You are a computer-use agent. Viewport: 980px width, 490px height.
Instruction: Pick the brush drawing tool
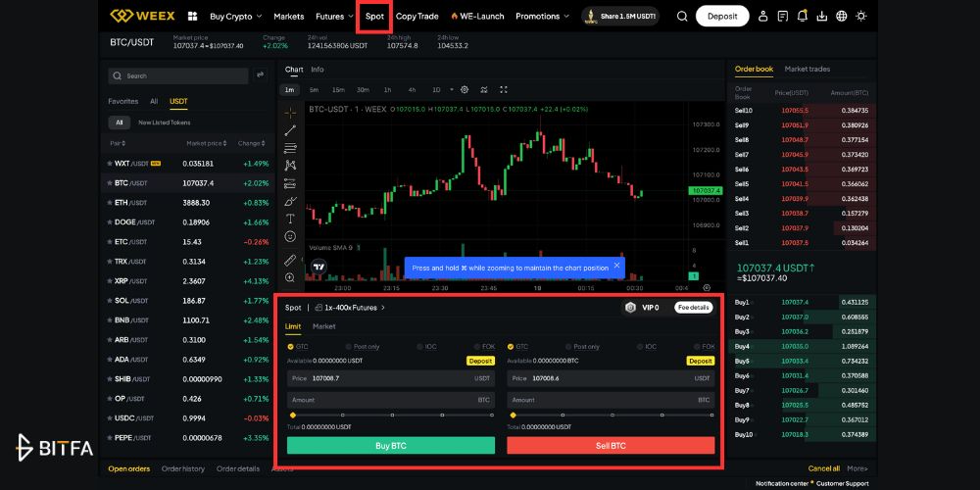click(290, 201)
